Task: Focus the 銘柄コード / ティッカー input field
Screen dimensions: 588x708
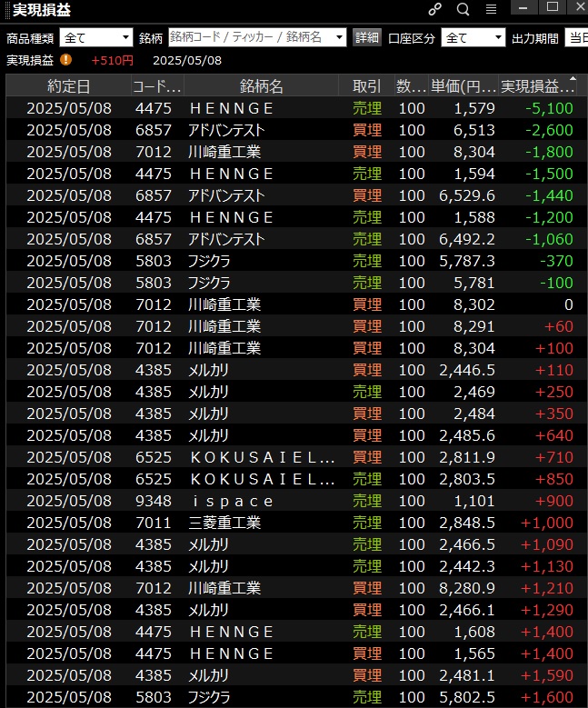Action: pos(251,37)
